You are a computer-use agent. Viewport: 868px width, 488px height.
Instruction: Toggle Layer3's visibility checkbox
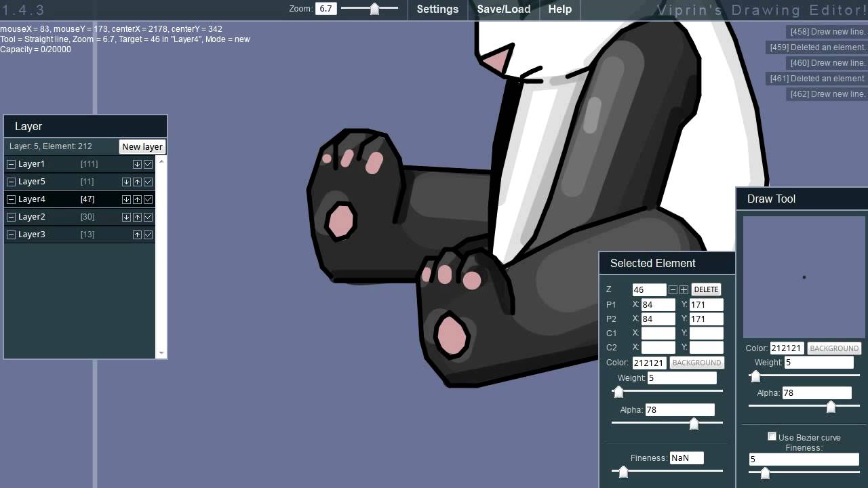[x=148, y=234]
